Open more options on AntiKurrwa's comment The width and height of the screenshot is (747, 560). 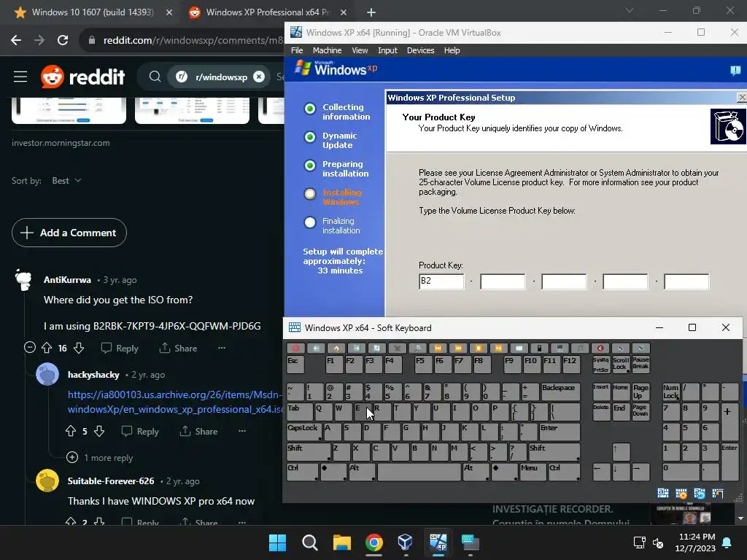pos(222,348)
